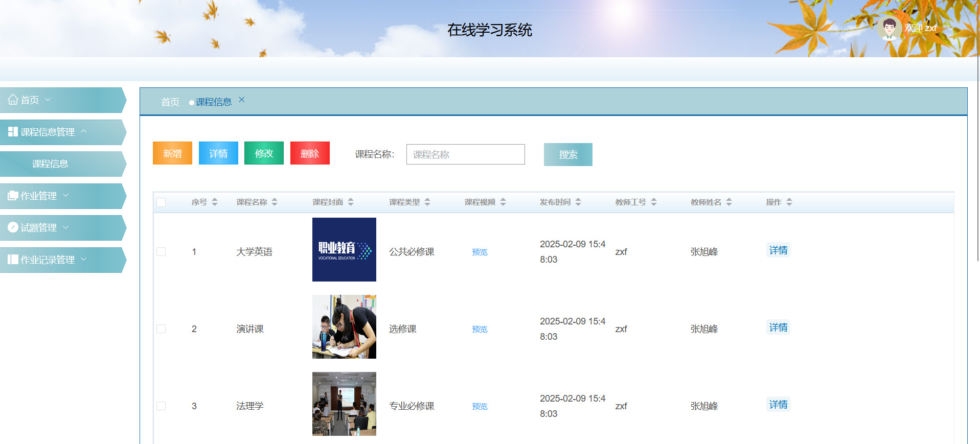Click the 专业必修课 course type cell
Image resolution: width=980 pixels, height=444 pixels.
coord(412,406)
